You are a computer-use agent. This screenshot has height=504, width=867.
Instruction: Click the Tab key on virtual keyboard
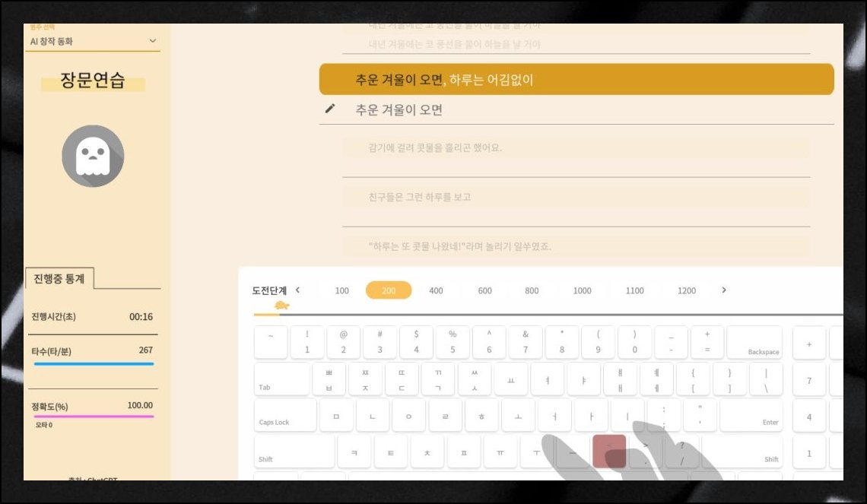281,379
